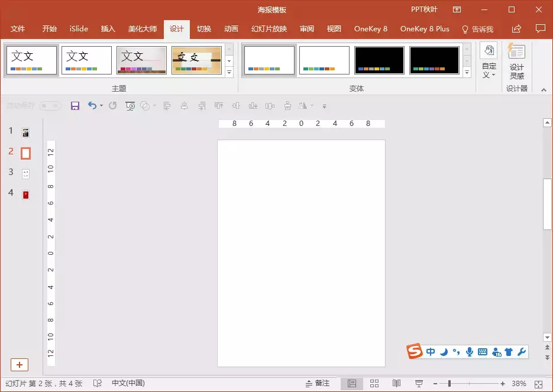Click the purple Save icon in quick access toolbar
This screenshot has width=553, height=392.
coord(75,106)
